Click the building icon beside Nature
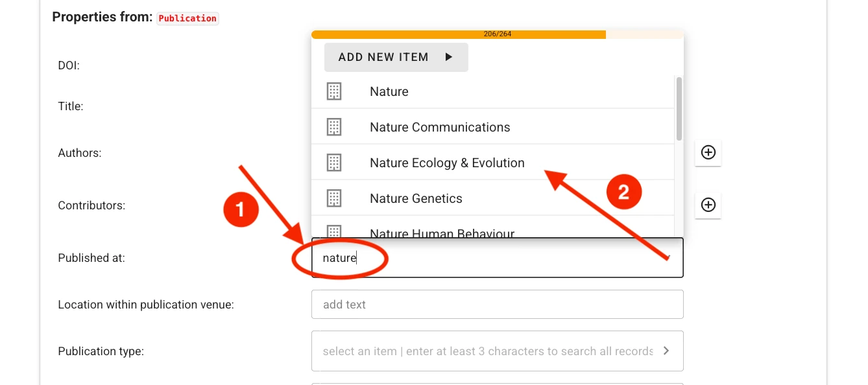 (x=333, y=91)
